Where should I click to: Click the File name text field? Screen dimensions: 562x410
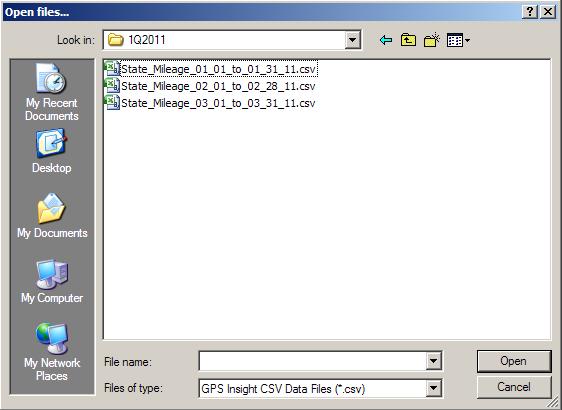pos(313,361)
